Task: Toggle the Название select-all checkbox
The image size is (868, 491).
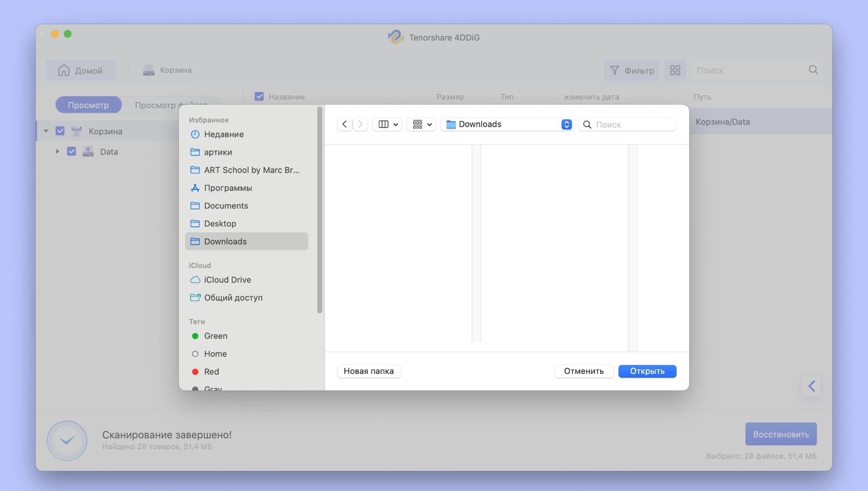Action: click(x=259, y=97)
